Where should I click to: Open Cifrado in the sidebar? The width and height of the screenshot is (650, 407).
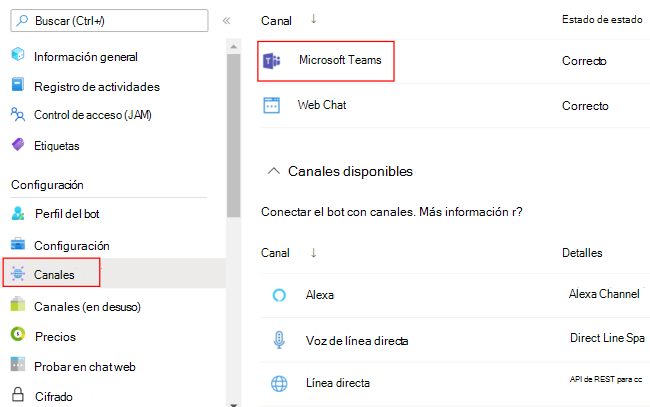pyautogui.click(x=53, y=397)
